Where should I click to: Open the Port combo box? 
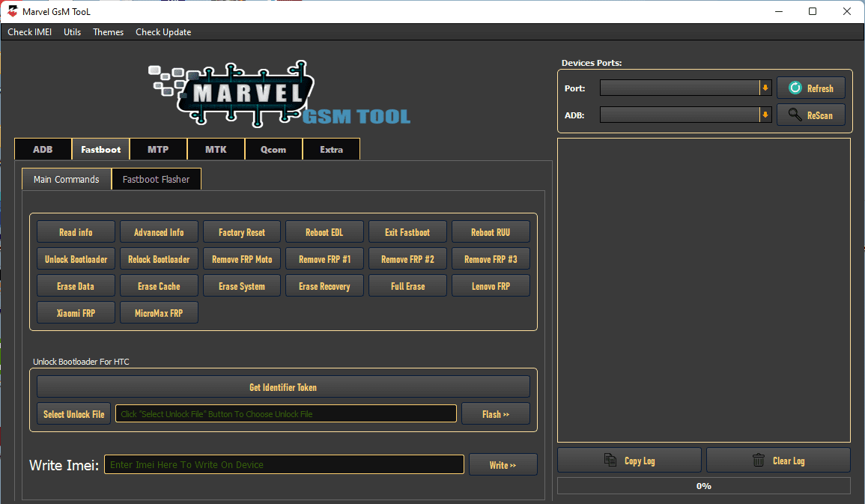[686, 88]
